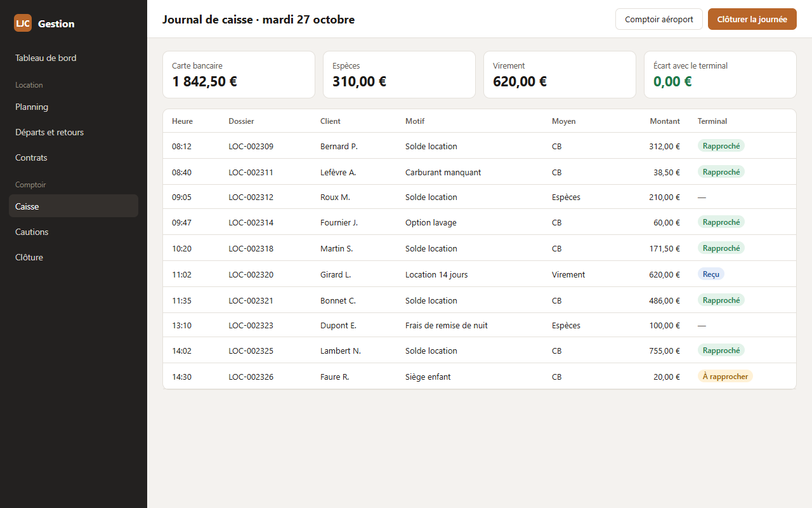Select dossier LOC-002320
812x508 pixels.
coord(251,274)
